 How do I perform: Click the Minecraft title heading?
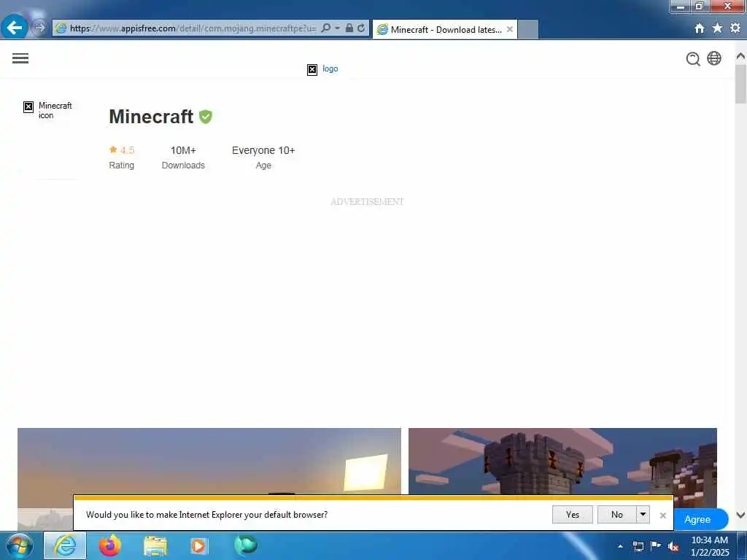point(151,117)
